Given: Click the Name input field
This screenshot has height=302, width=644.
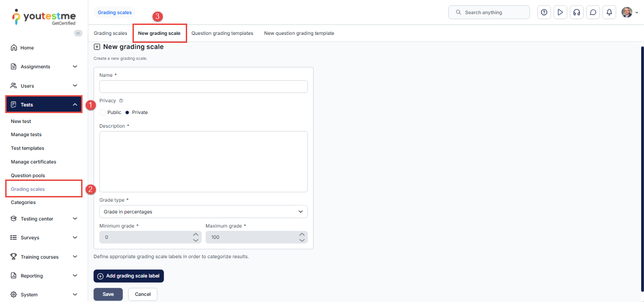Looking at the screenshot, I should pos(203,87).
